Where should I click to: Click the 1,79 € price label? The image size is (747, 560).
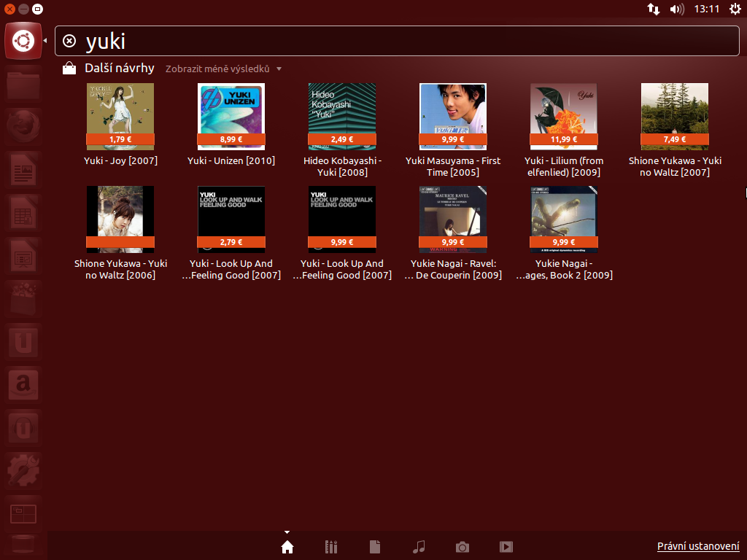[x=120, y=139]
